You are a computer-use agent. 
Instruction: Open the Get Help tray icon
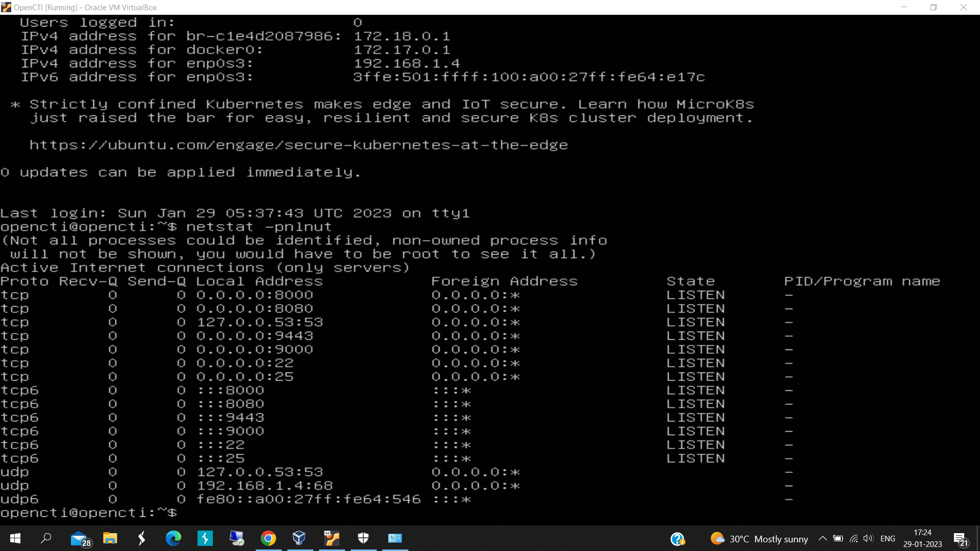(x=677, y=539)
